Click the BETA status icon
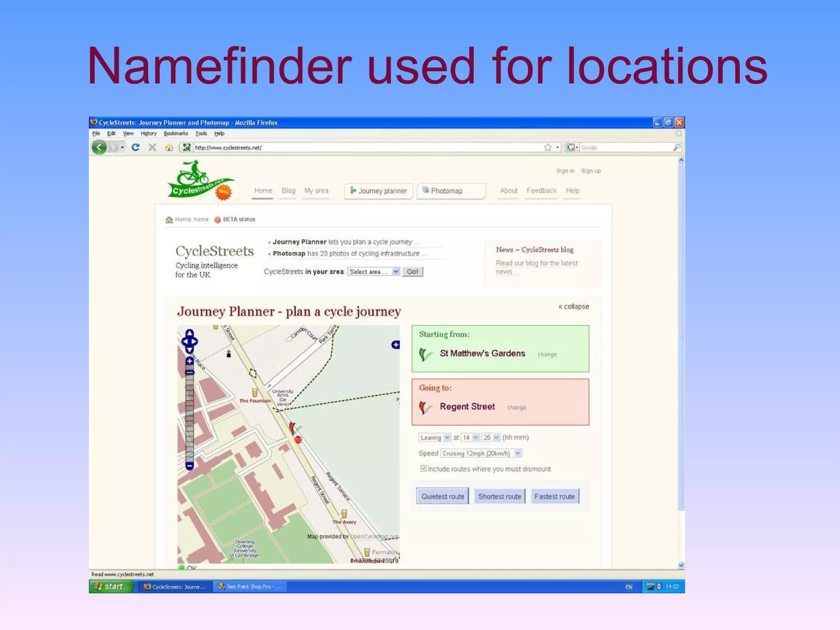 pyautogui.click(x=217, y=220)
